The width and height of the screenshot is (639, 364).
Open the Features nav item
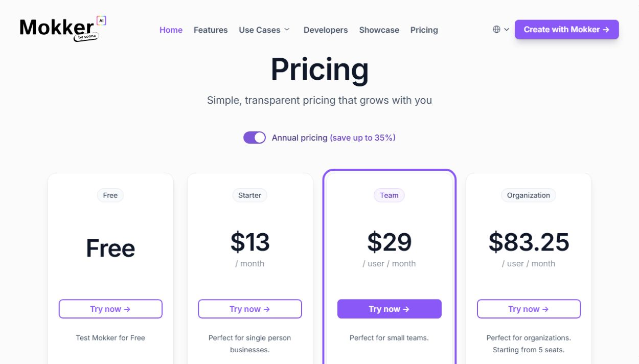point(211,30)
